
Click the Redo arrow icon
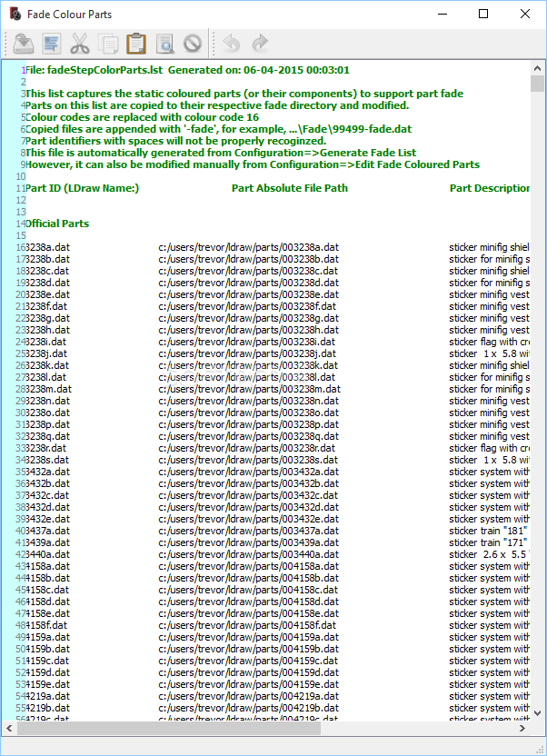260,44
